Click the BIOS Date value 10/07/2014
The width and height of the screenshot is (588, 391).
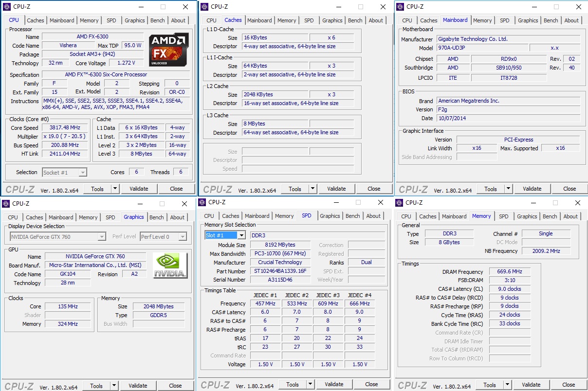pyautogui.click(x=508, y=118)
